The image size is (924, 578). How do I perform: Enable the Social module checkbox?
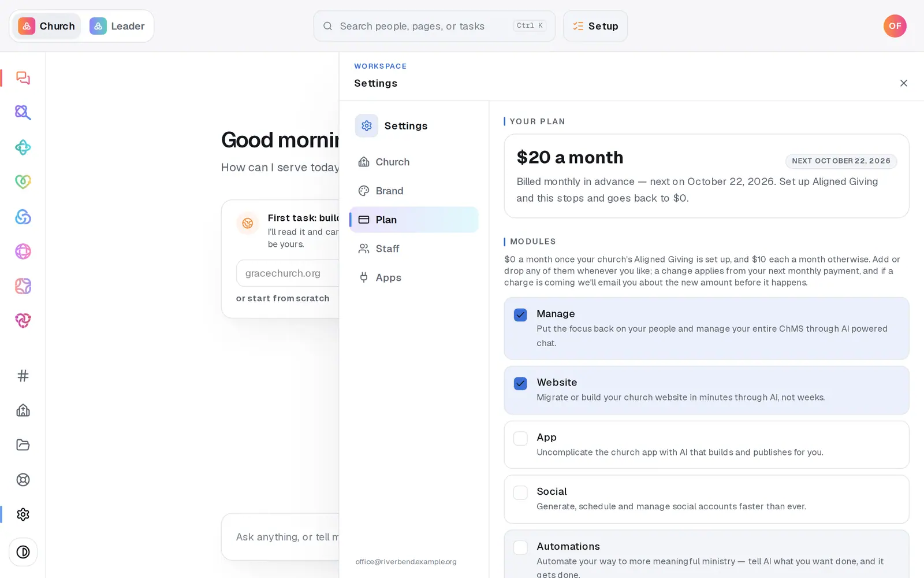click(x=520, y=492)
